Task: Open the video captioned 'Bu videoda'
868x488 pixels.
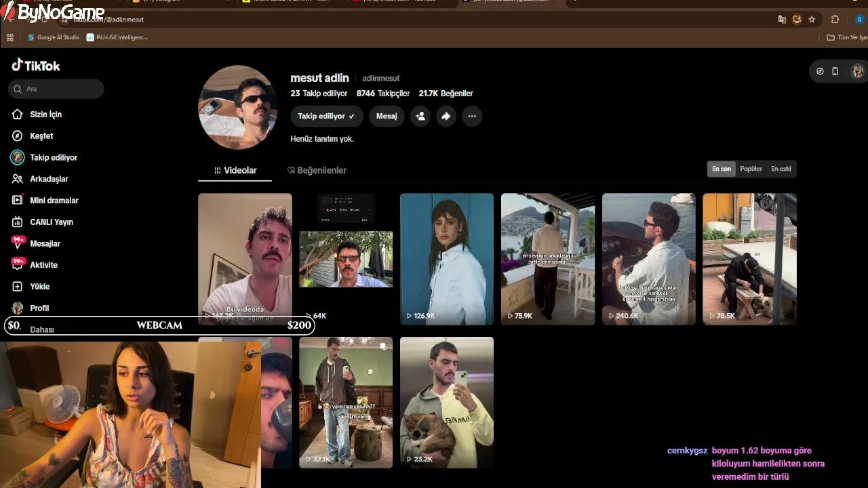Action: [245, 259]
